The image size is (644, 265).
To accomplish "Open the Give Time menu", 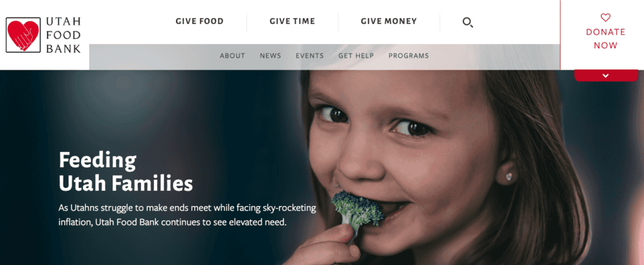I will (x=292, y=21).
